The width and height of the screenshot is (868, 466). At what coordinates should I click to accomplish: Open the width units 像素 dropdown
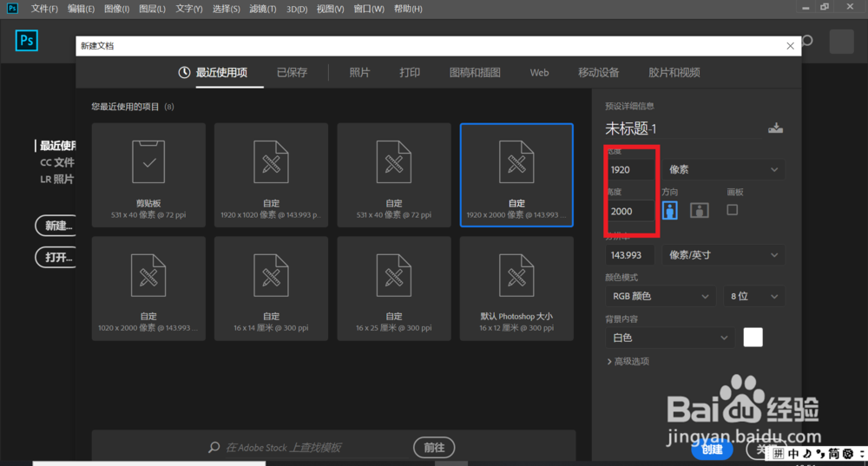(x=724, y=169)
